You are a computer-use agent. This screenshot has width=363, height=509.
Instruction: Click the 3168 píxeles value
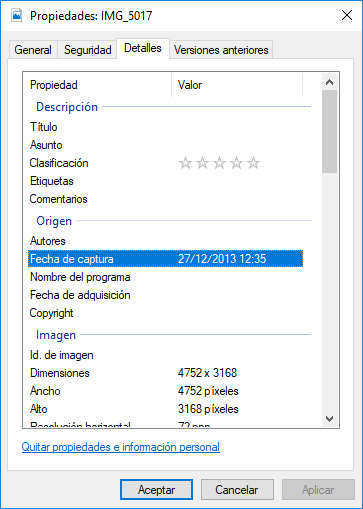tap(208, 409)
